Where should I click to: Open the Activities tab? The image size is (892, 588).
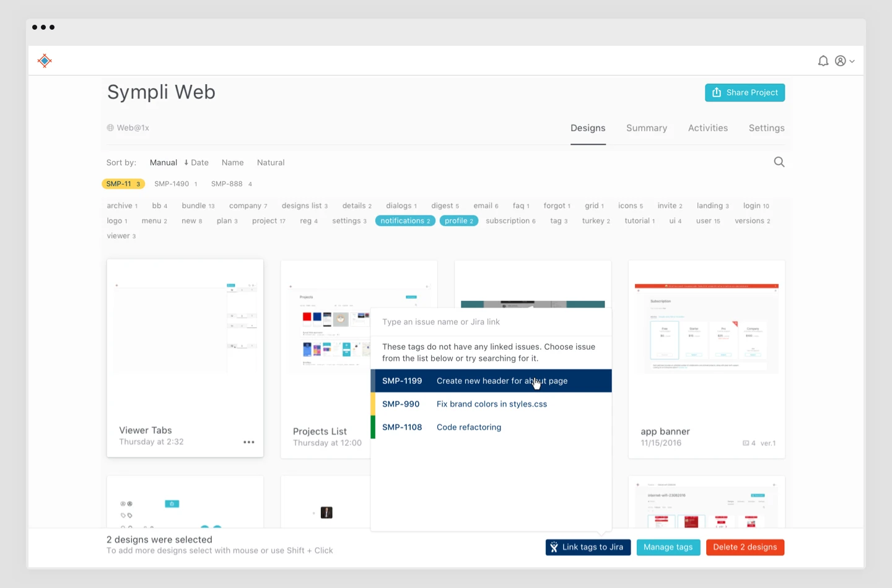pyautogui.click(x=707, y=128)
